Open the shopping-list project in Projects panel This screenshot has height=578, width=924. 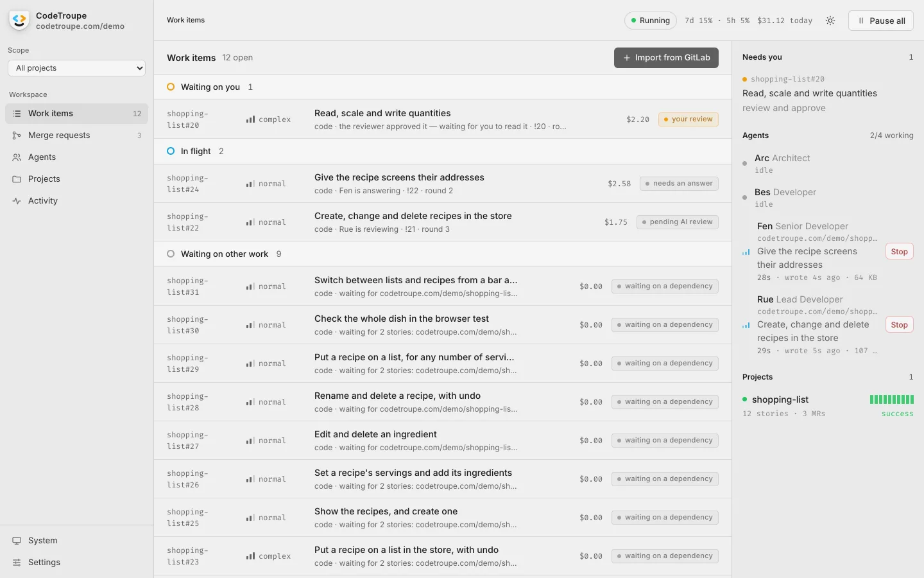click(x=828, y=406)
